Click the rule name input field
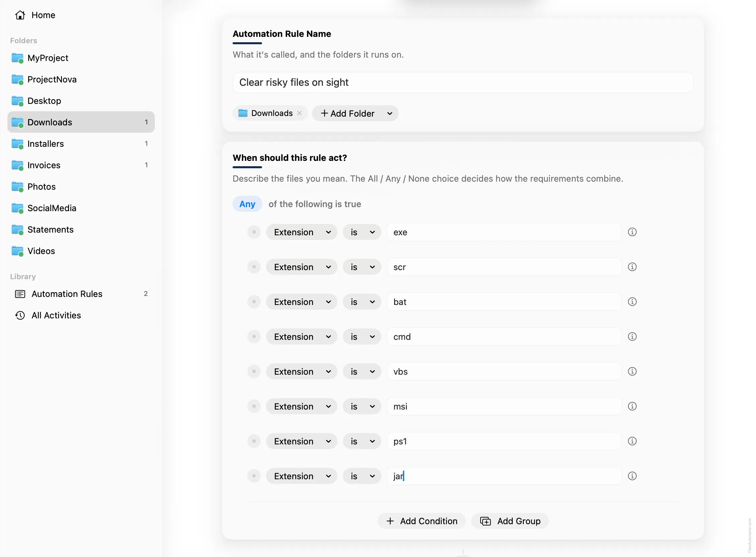 (x=463, y=82)
